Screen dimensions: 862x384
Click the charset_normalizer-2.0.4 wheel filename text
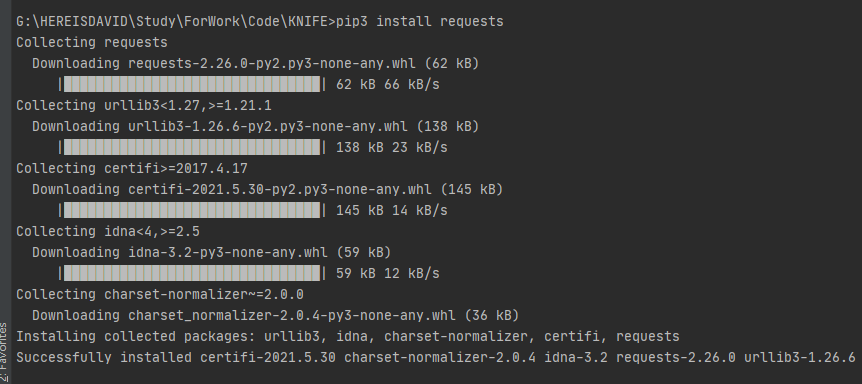pyautogui.click(x=292, y=315)
